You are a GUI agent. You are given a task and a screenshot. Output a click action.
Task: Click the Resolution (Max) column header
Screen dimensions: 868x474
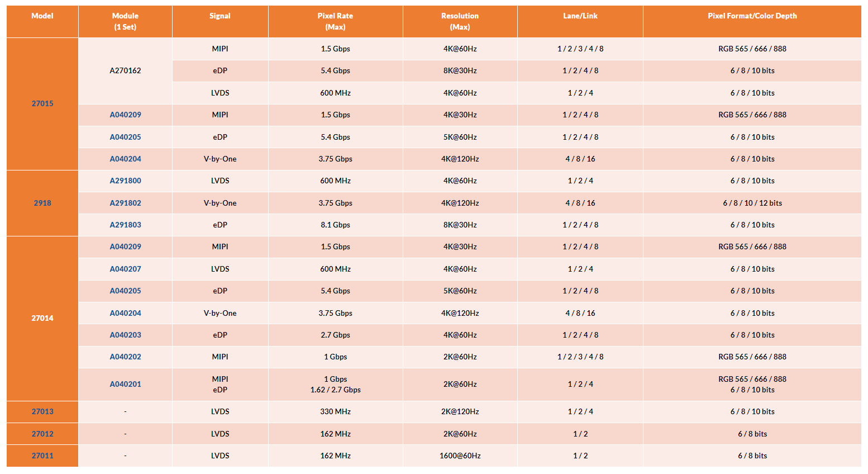(x=460, y=21)
